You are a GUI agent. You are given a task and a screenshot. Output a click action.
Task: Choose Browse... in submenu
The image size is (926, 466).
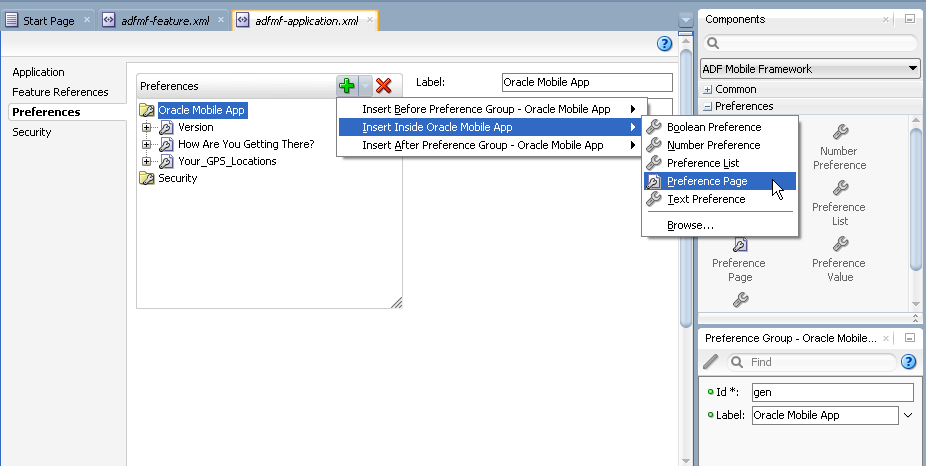[720, 225]
